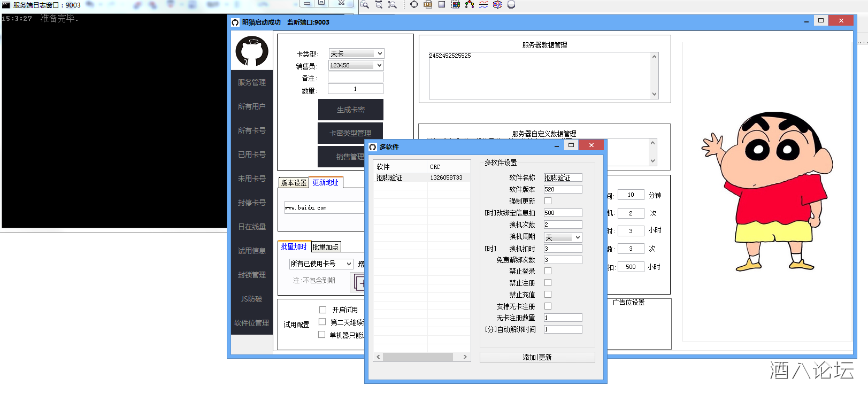Open 服务管理 in the sidebar

[252, 82]
